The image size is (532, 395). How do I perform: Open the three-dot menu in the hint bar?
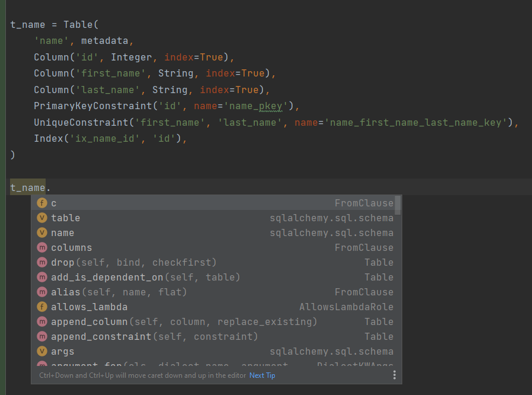[395, 375]
